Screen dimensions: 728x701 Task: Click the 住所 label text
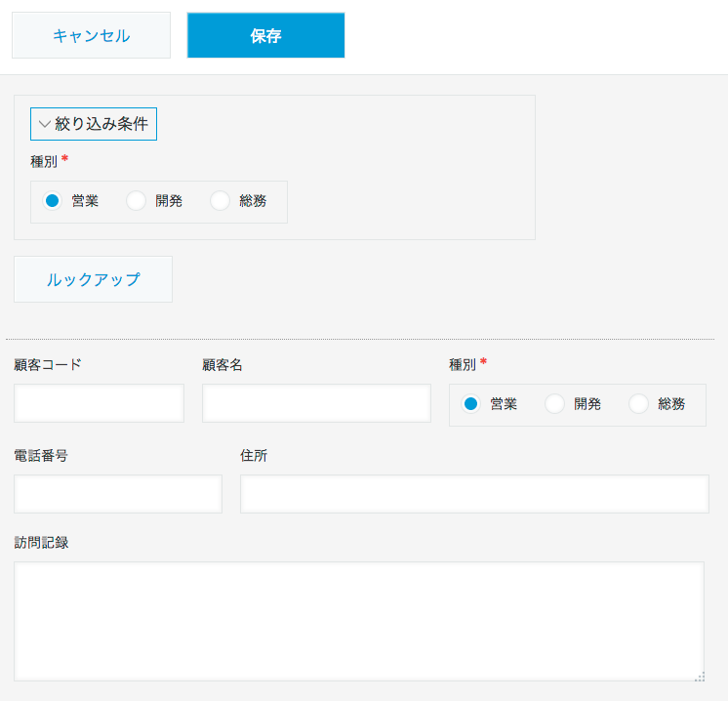coord(254,455)
